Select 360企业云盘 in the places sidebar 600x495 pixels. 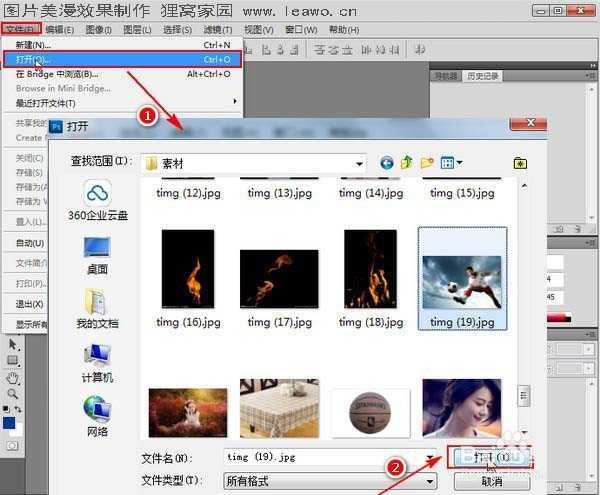pyautogui.click(x=97, y=200)
